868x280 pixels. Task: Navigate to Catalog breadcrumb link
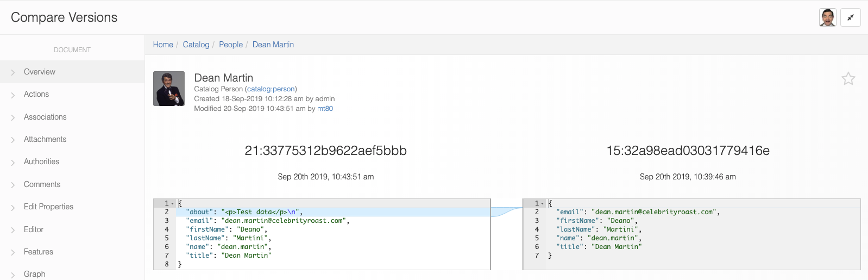[x=196, y=45]
